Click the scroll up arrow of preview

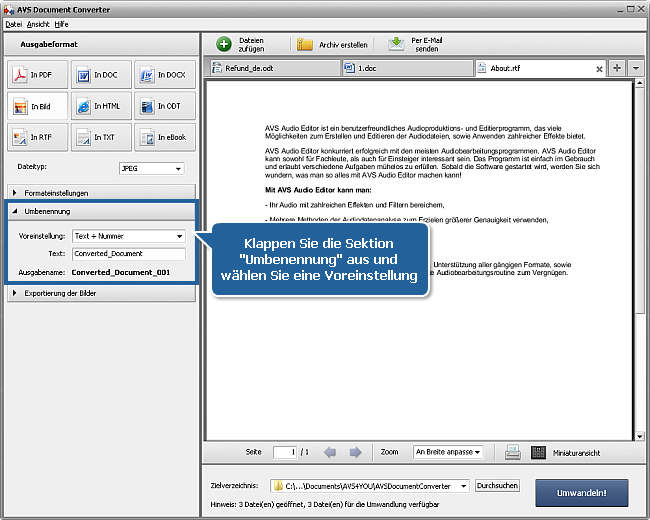(x=639, y=83)
